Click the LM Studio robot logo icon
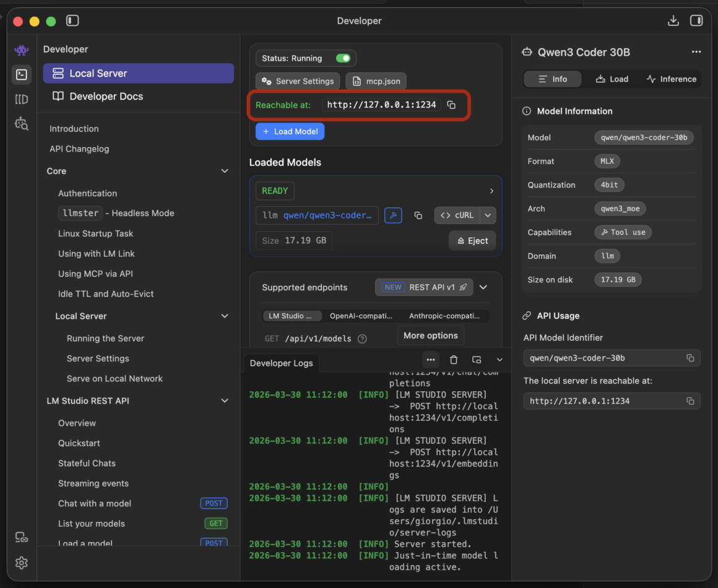The width and height of the screenshot is (718, 588). pos(21,50)
